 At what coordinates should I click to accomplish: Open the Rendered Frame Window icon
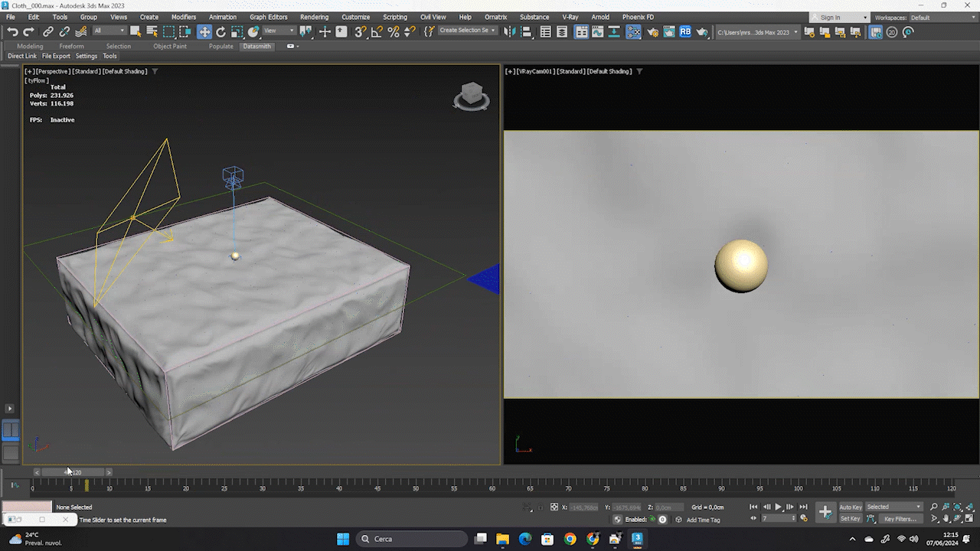(669, 31)
